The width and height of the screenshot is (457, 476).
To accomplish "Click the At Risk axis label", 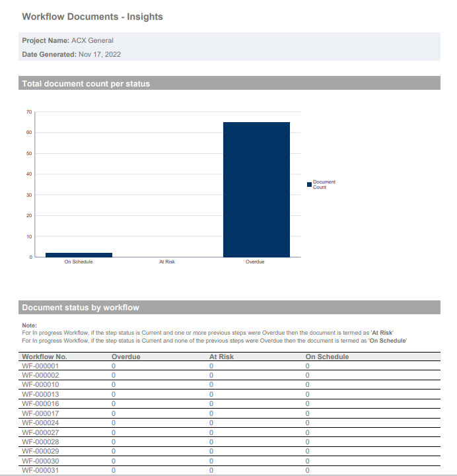I will [x=167, y=261].
